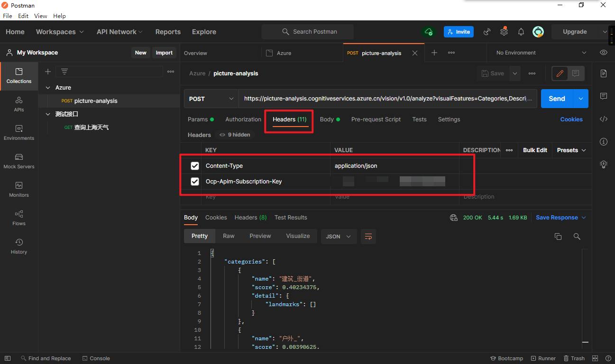Open the comments icon in right sidebar
615x364 pixels.
pos(604,96)
